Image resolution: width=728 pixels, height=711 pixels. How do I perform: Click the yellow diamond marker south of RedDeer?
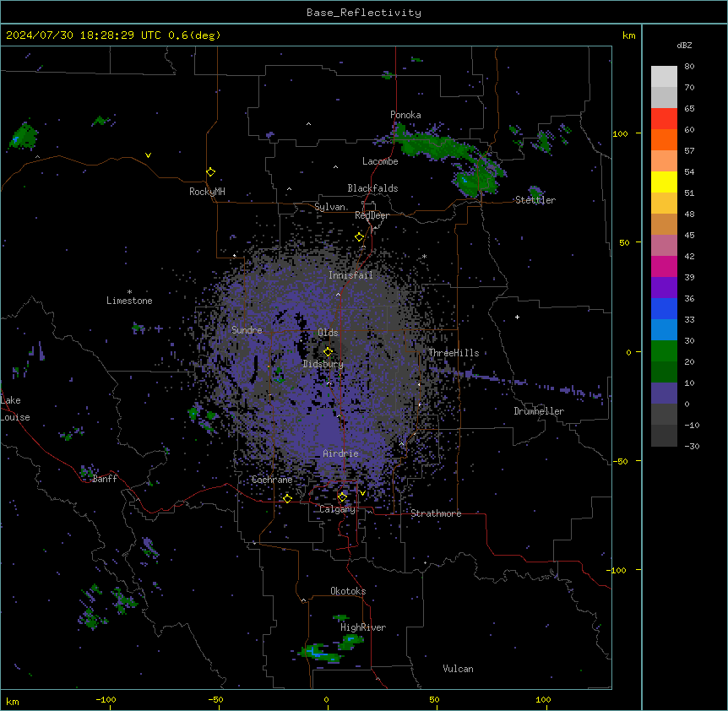coord(359,237)
